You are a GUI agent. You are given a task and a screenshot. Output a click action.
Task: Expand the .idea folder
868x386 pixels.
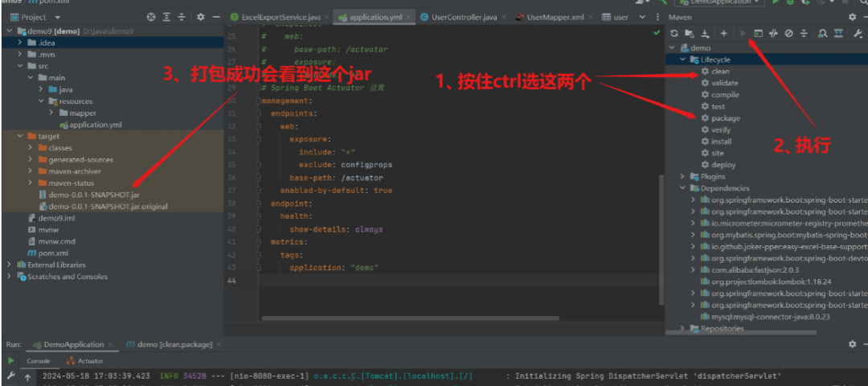(20, 43)
